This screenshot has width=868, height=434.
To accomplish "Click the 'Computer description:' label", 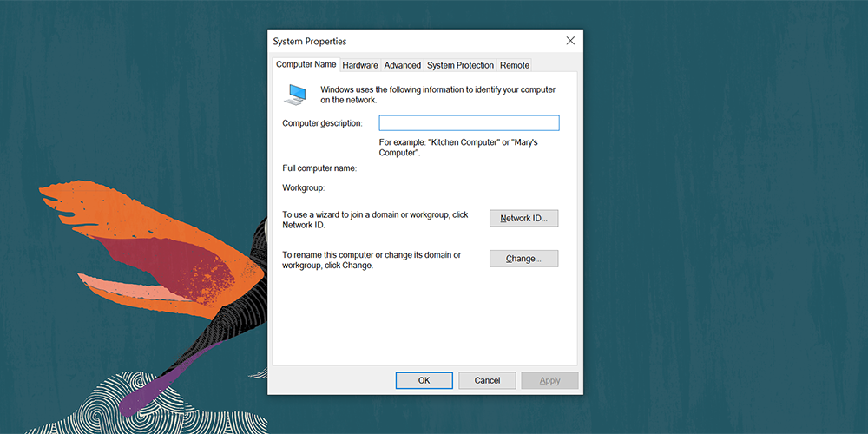I will tap(322, 123).
